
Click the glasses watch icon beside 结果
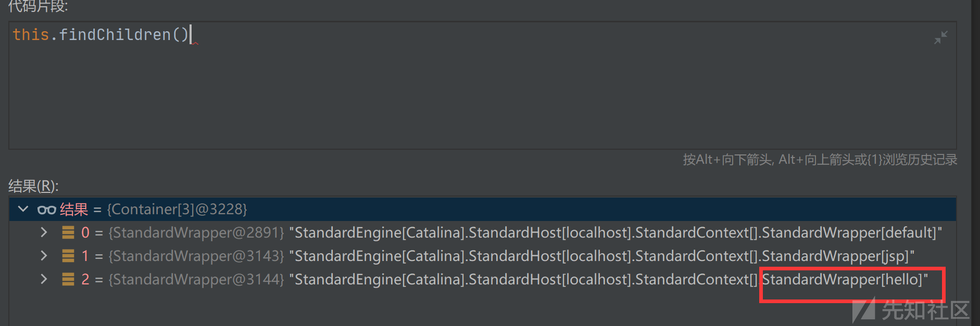[46, 210]
